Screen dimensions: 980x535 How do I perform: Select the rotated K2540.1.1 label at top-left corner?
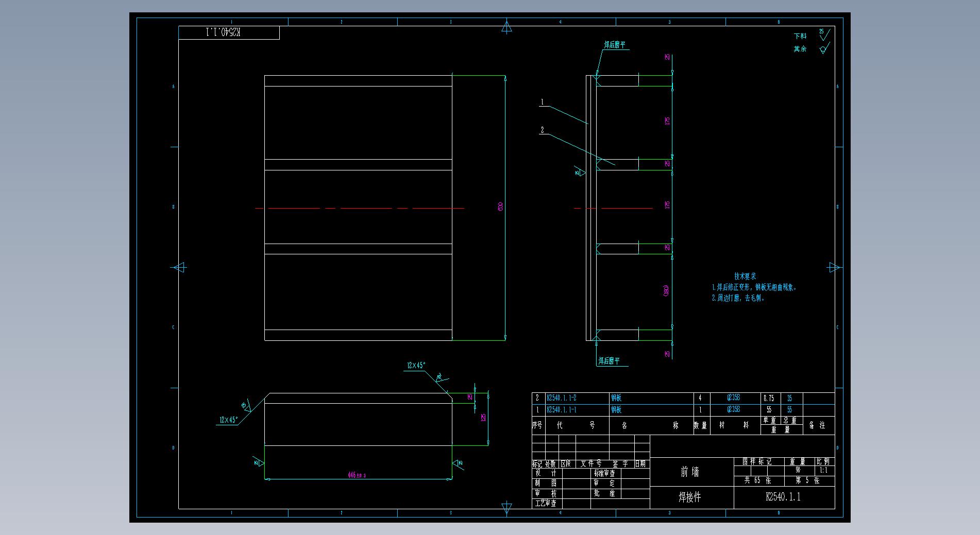pyautogui.click(x=223, y=32)
